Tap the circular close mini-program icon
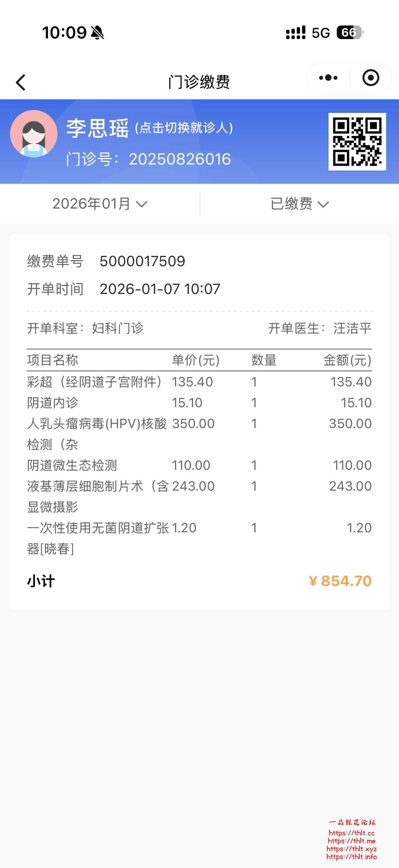This screenshot has height=868, width=399. pyautogui.click(x=370, y=78)
